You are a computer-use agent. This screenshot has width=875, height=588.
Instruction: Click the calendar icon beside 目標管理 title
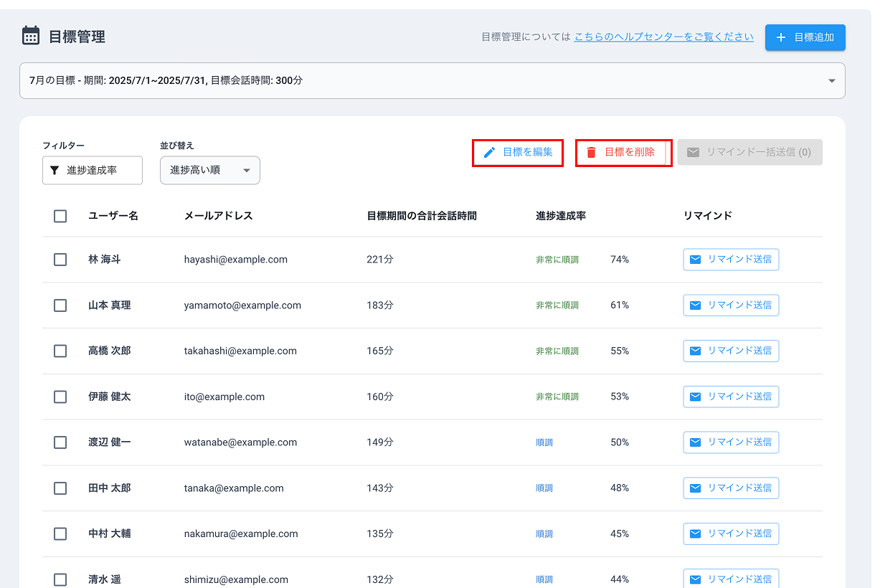pyautogui.click(x=31, y=36)
